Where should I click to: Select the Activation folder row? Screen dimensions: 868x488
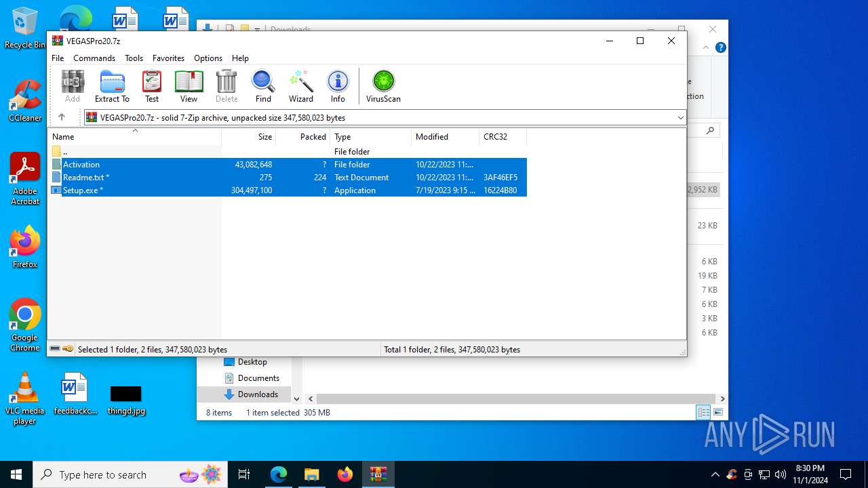[x=288, y=165]
